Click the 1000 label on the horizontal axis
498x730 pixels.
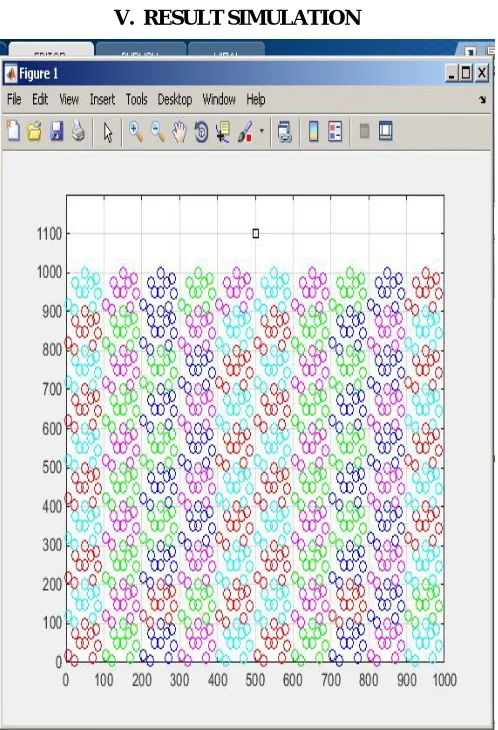tap(444, 680)
